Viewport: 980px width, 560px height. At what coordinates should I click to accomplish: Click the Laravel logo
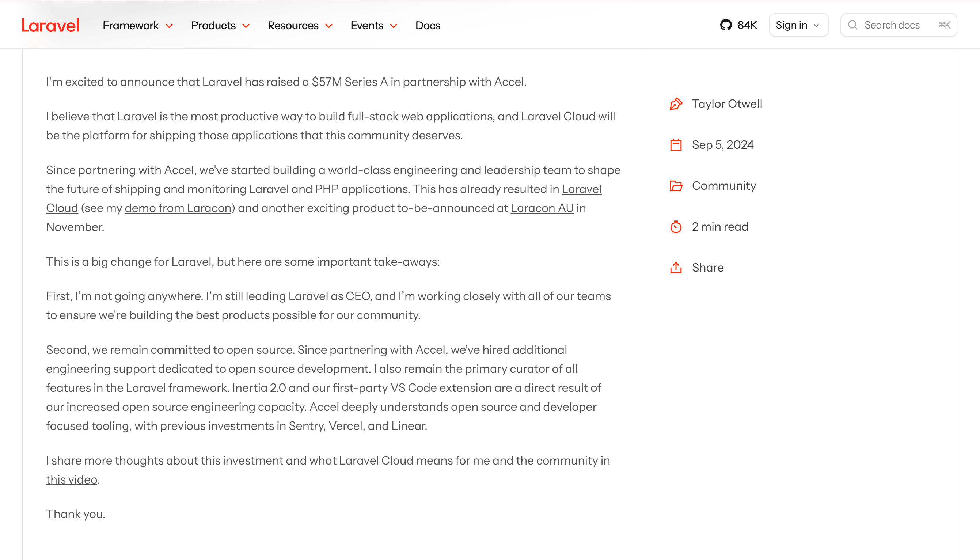pos(50,25)
